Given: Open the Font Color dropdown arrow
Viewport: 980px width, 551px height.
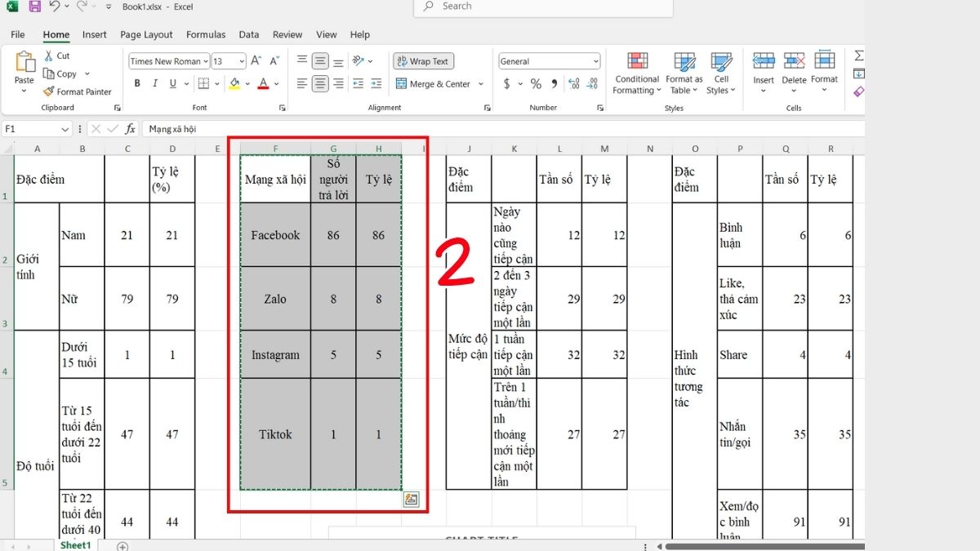Looking at the screenshot, I should (276, 83).
